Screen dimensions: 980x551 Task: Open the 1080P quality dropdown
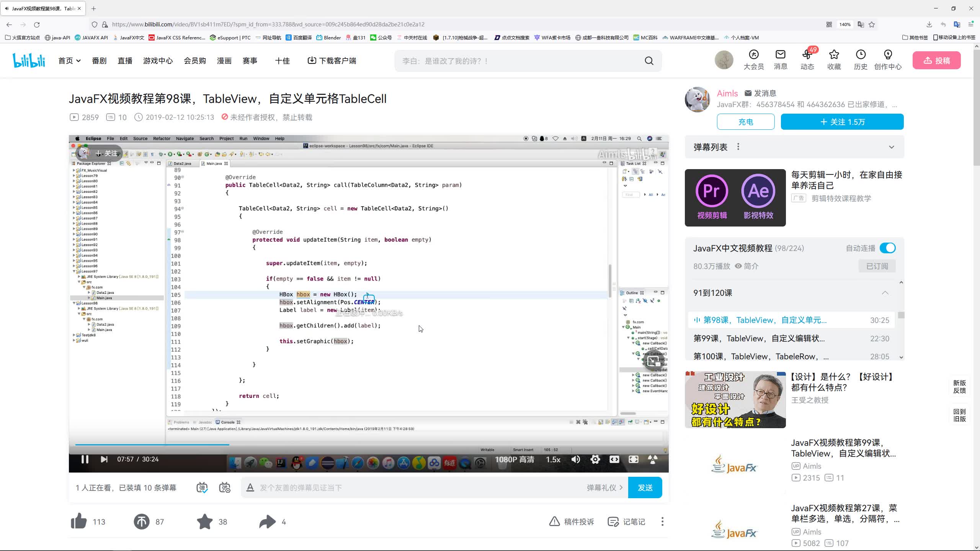pyautogui.click(x=515, y=459)
